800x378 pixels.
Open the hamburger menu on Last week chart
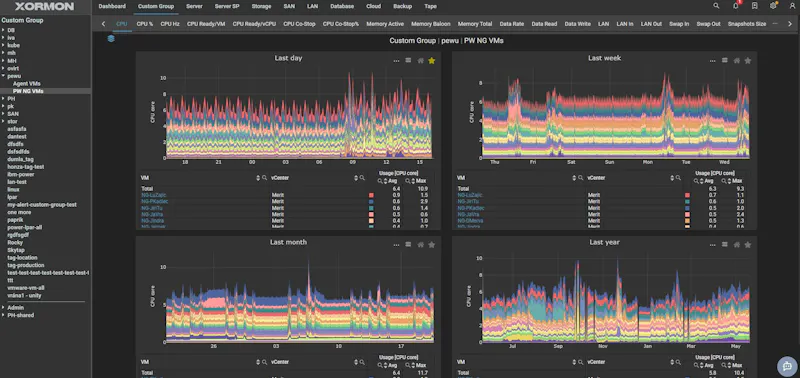coord(724,60)
